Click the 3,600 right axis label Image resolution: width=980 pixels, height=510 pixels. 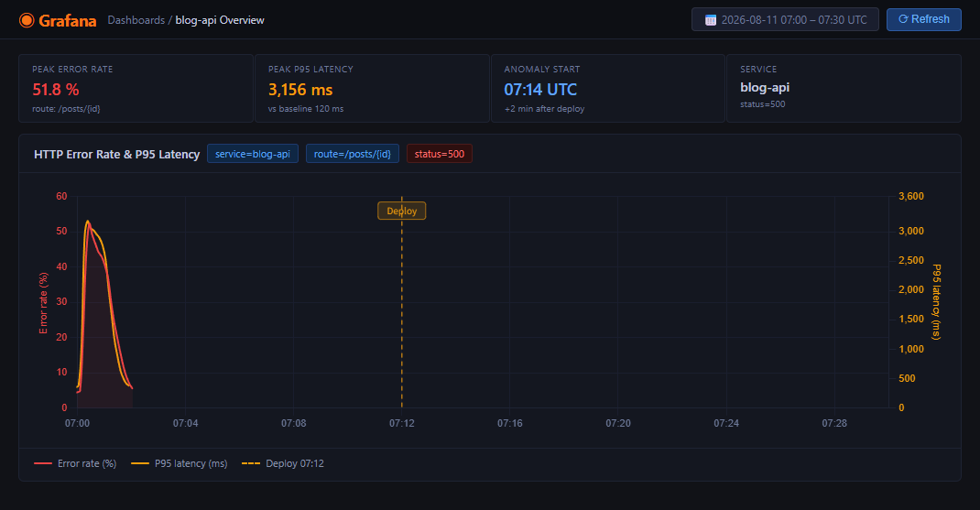click(911, 196)
